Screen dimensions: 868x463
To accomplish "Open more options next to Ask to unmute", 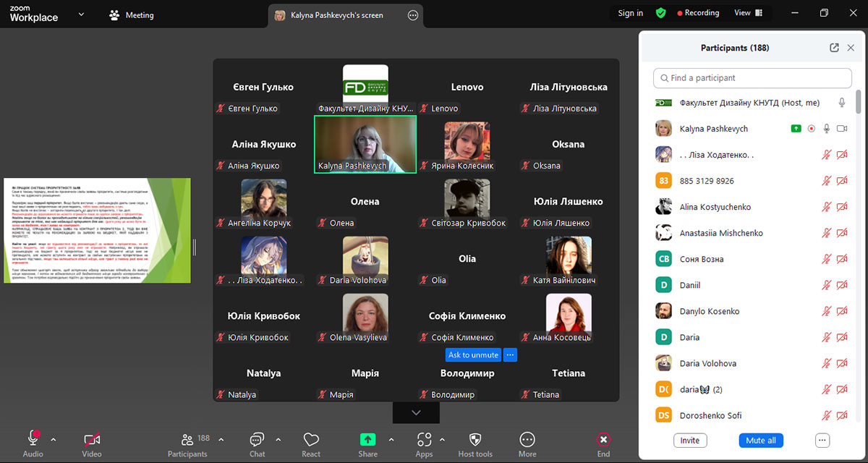I will (510, 355).
